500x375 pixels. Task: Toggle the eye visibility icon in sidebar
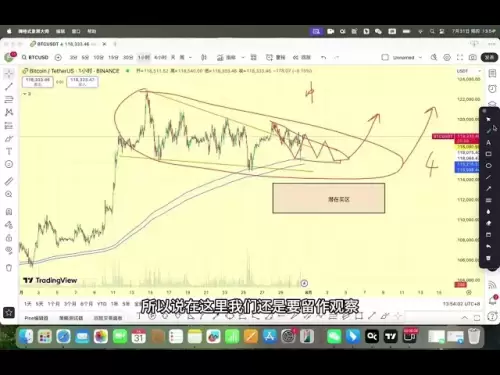click(9, 250)
